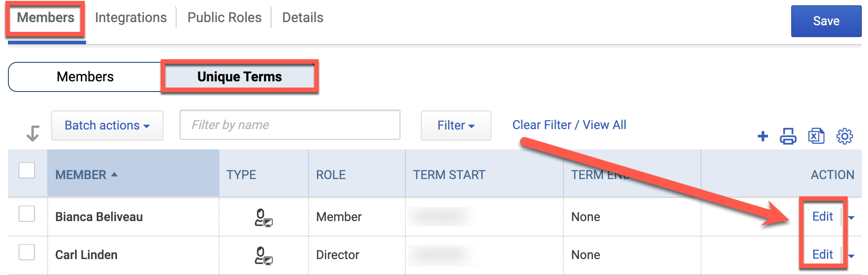Click the down-arrow icon beside Batch actions
This screenshot has height=275, width=868.
pyautogui.click(x=33, y=133)
